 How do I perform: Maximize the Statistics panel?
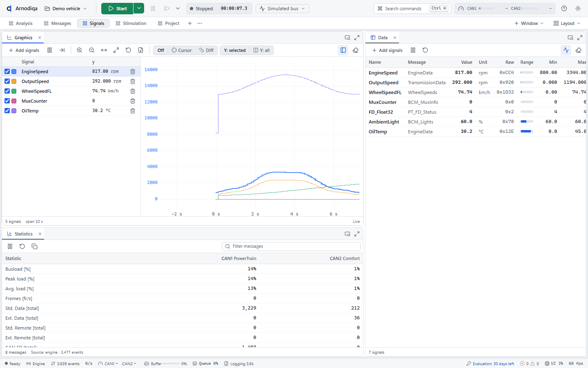point(357,234)
